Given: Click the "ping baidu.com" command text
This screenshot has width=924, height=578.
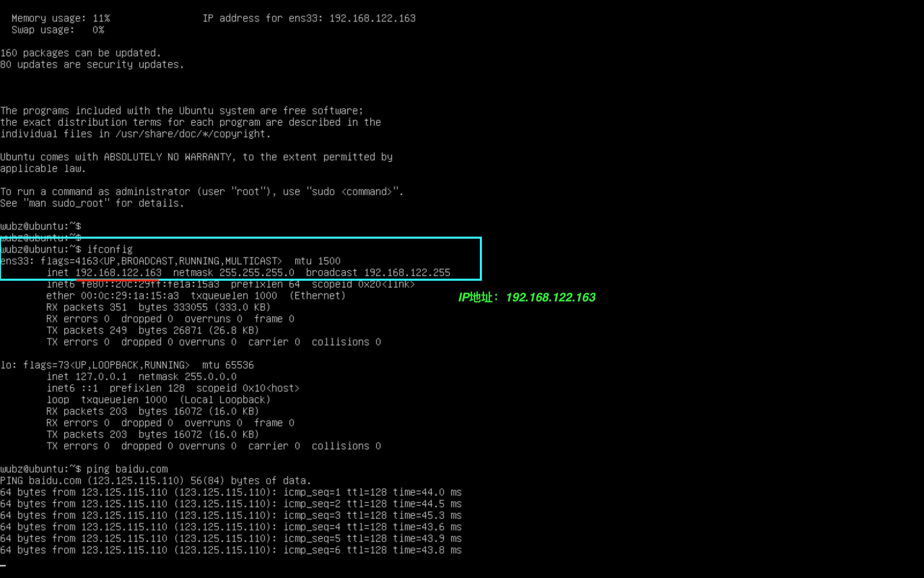Looking at the screenshot, I should 127,469.
